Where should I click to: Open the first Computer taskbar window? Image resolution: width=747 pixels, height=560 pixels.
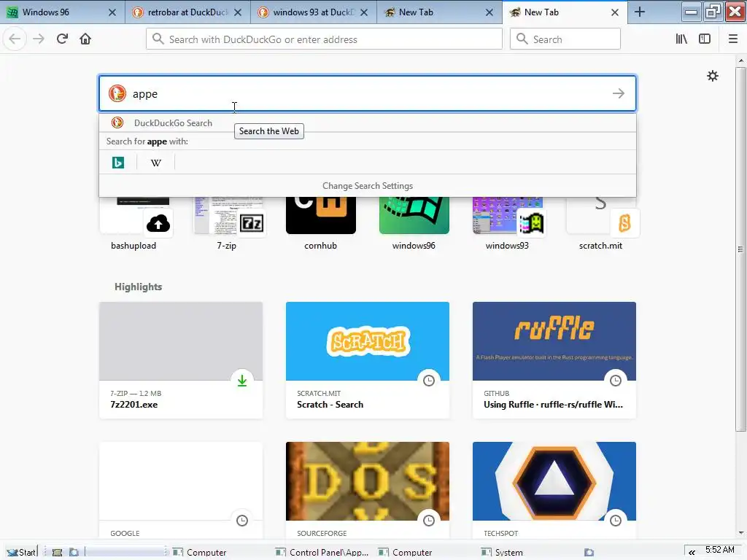pyautogui.click(x=200, y=553)
